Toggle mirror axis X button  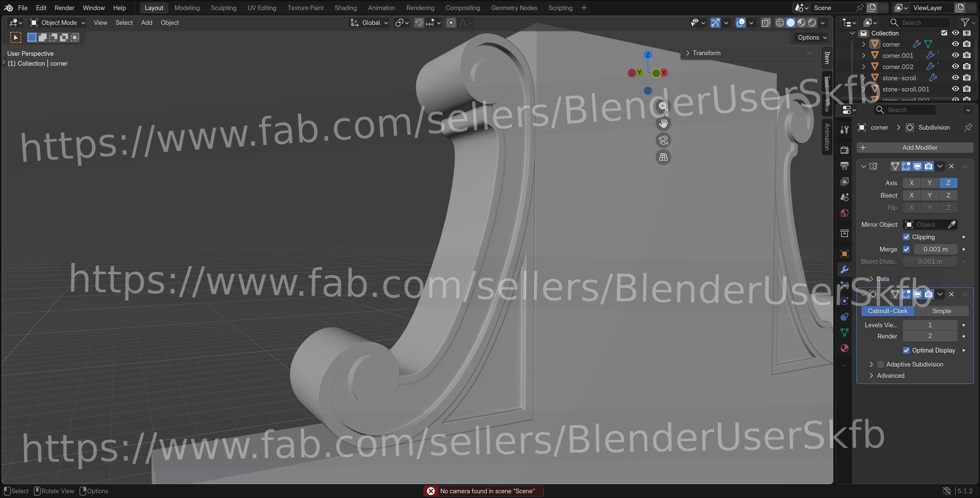pyautogui.click(x=911, y=183)
